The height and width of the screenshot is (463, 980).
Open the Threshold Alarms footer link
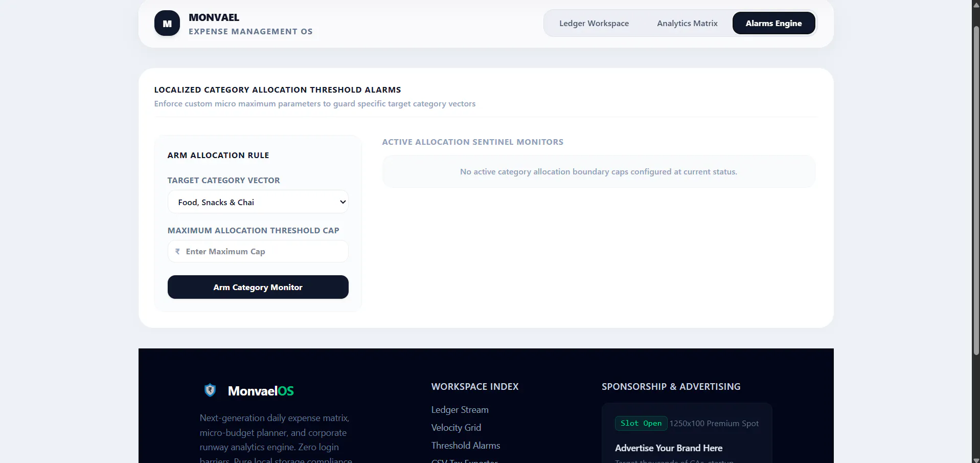466,446
